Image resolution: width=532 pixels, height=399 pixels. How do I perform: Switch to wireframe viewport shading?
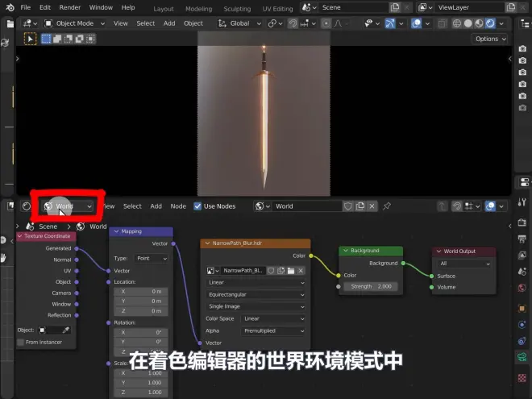coord(457,23)
